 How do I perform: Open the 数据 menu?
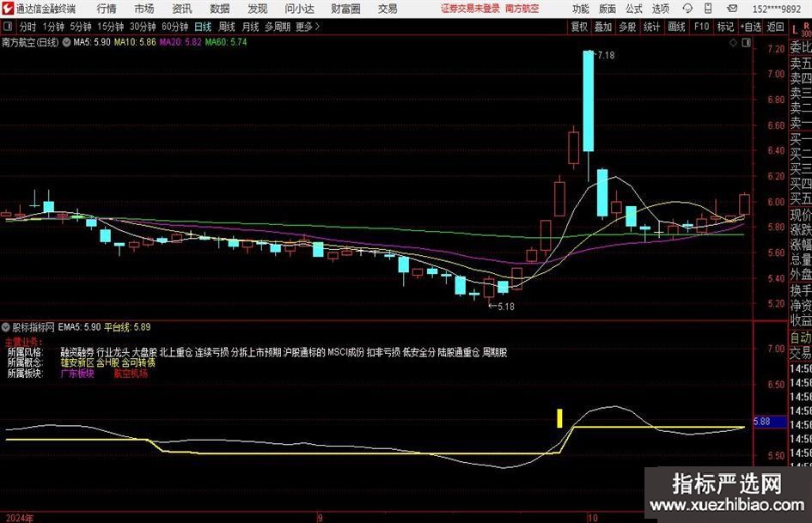coord(220,9)
